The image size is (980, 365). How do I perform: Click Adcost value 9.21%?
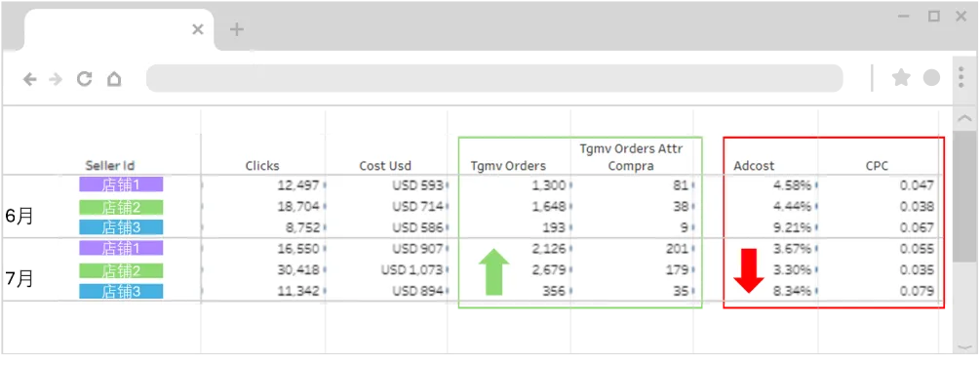tap(792, 227)
